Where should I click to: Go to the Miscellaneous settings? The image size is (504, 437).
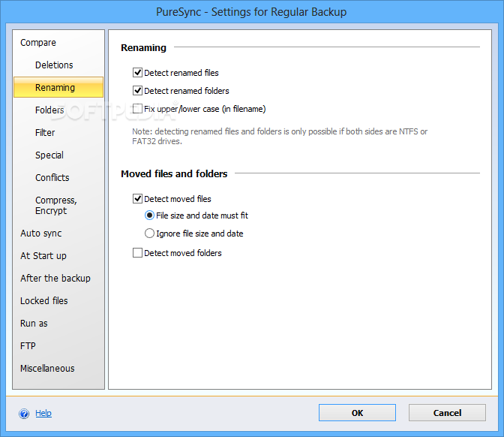(47, 369)
